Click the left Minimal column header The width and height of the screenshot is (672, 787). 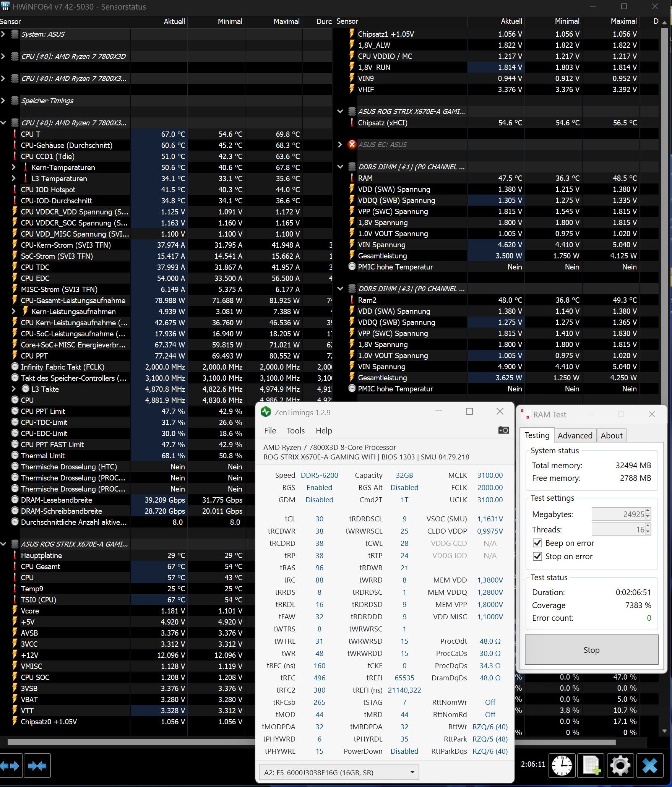216,21
